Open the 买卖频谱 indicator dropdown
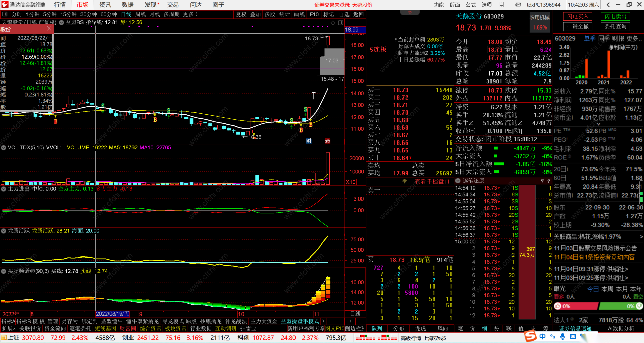644x343 pixels. coord(4,271)
